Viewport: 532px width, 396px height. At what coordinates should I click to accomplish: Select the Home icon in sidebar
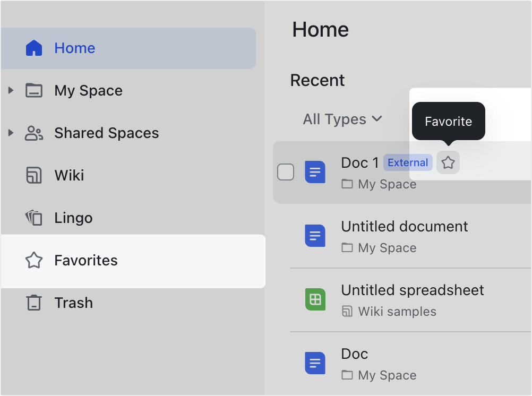coord(34,48)
